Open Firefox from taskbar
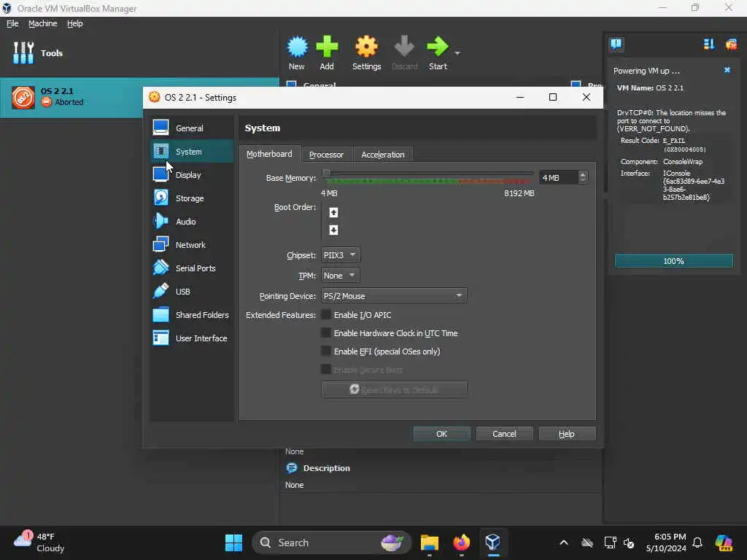This screenshot has width=747, height=560. [x=461, y=542]
